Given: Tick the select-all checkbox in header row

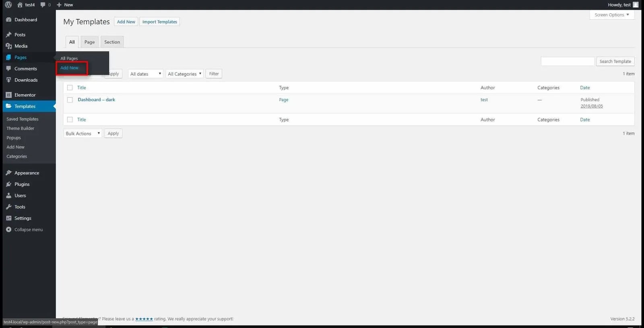Looking at the screenshot, I should point(70,87).
